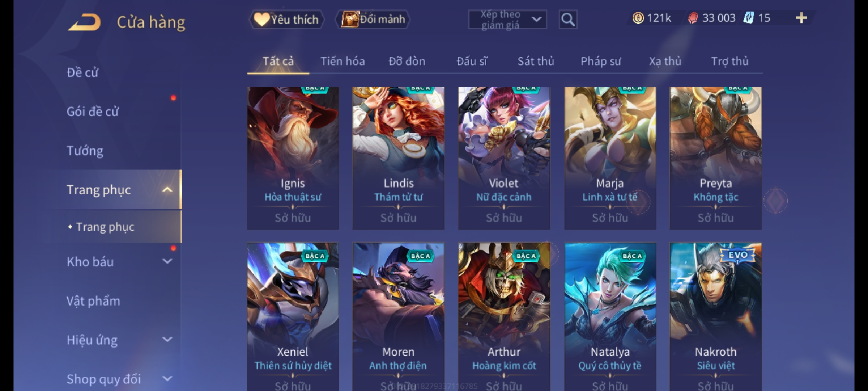Image resolution: width=868 pixels, height=391 pixels.
Task: Click the gold coin icon showing 121k
Action: click(x=638, y=18)
